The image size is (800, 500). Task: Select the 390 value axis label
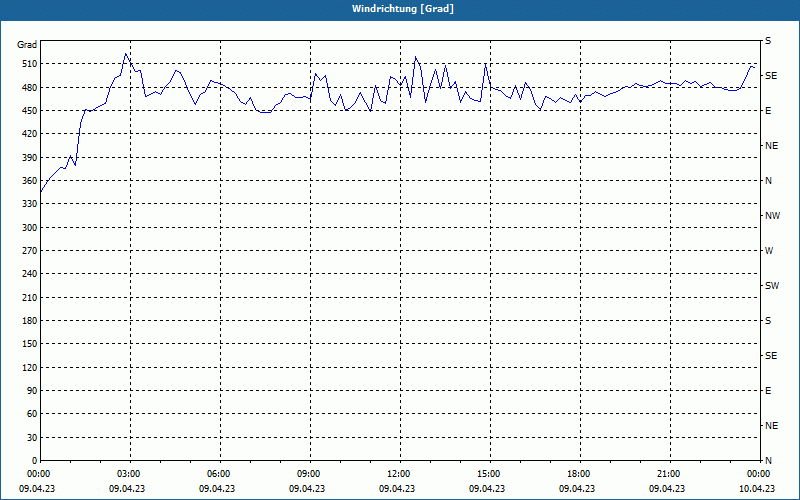coord(30,158)
